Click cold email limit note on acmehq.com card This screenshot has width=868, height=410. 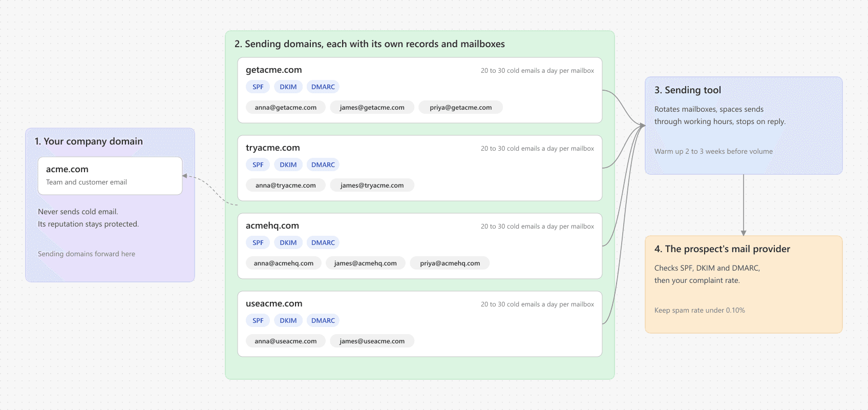[537, 227]
